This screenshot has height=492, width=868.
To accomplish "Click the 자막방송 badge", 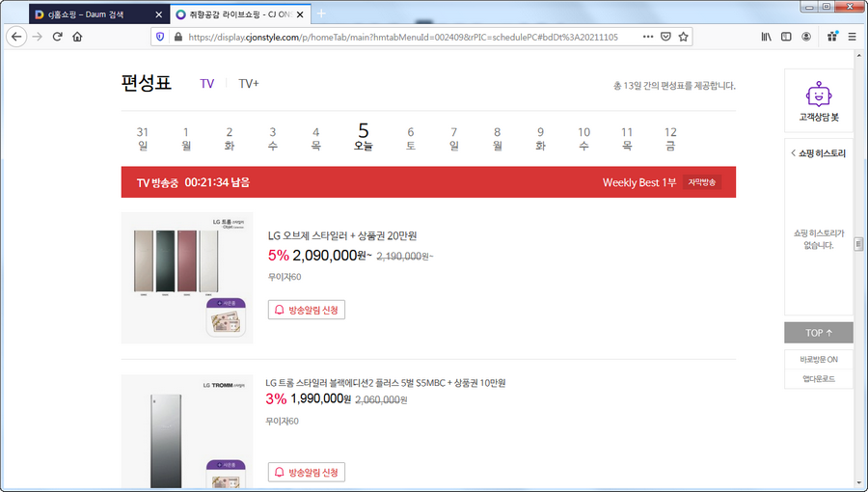I will tap(702, 182).
